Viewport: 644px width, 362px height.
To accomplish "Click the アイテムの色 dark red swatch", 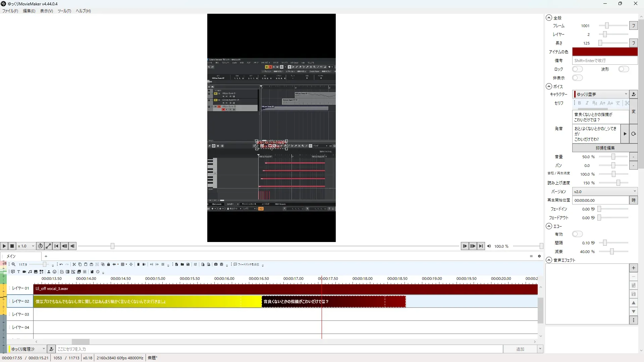I will tap(604, 52).
